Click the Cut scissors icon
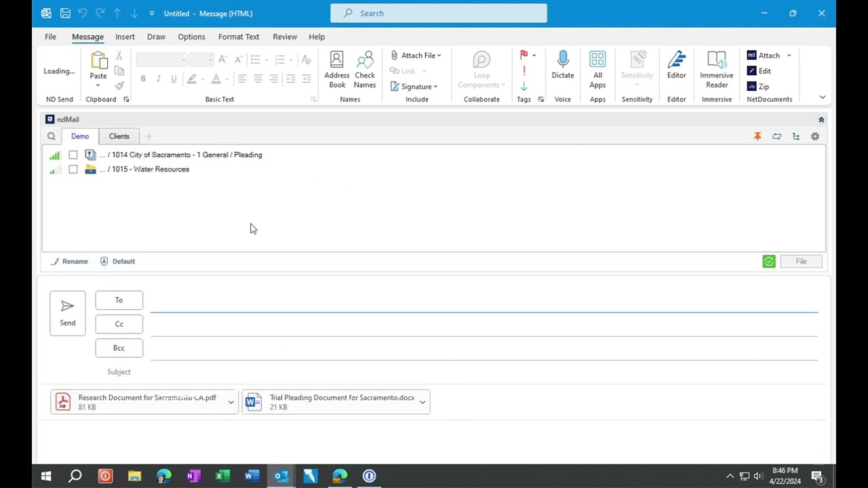This screenshot has width=868, height=488. pos(119,56)
